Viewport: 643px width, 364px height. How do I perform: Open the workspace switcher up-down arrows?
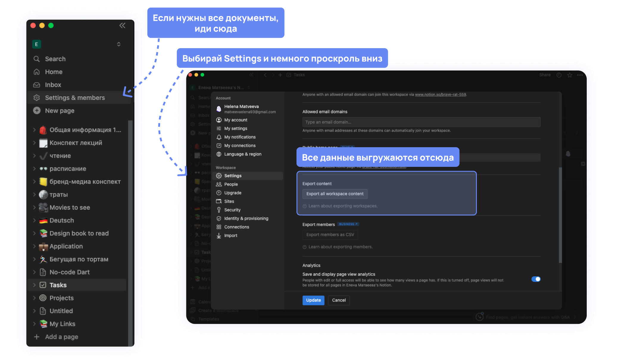(119, 44)
